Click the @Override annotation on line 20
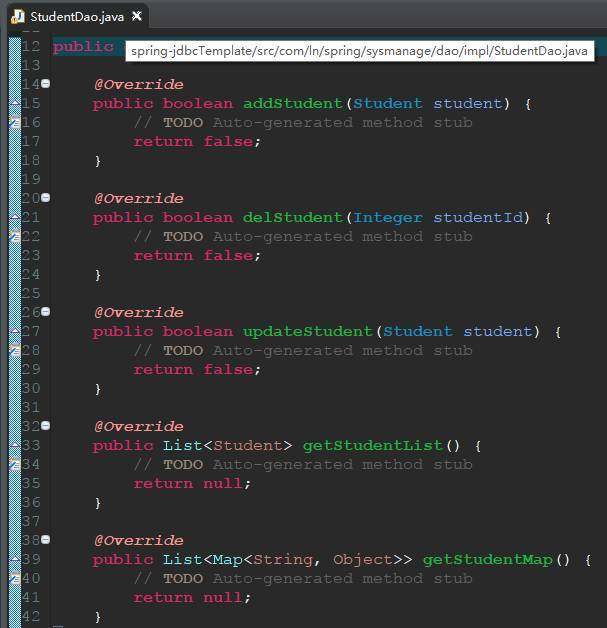 pos(139,198)
